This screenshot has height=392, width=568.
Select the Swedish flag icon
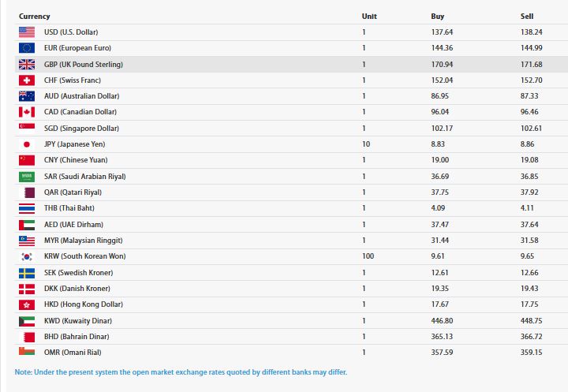(x=27, y=273)
